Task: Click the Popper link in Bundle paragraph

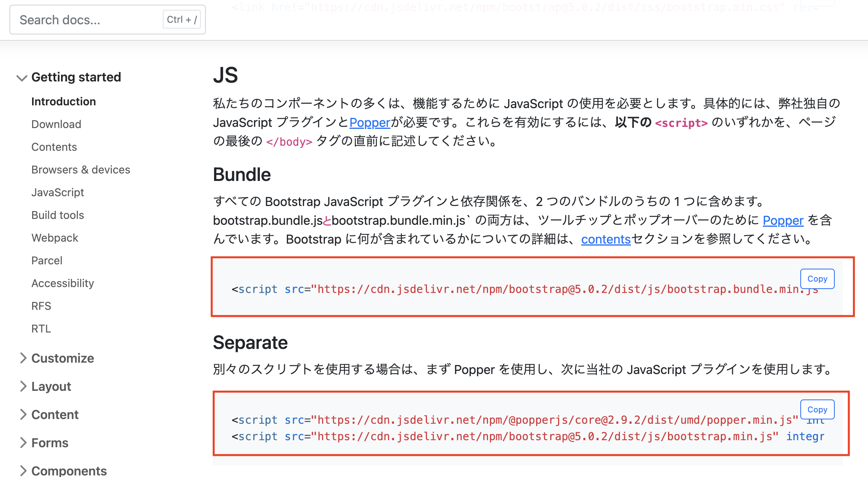Action: (x=783, y=220)
